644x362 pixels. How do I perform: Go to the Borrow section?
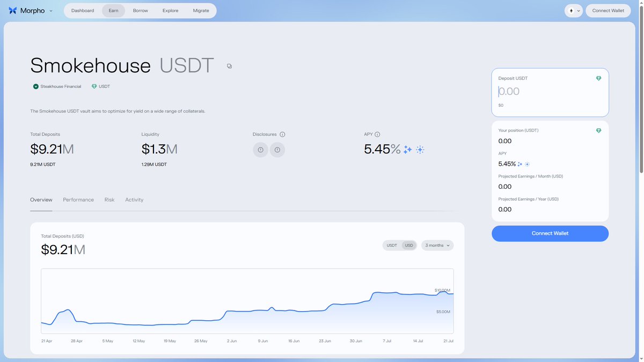point(141,11)
